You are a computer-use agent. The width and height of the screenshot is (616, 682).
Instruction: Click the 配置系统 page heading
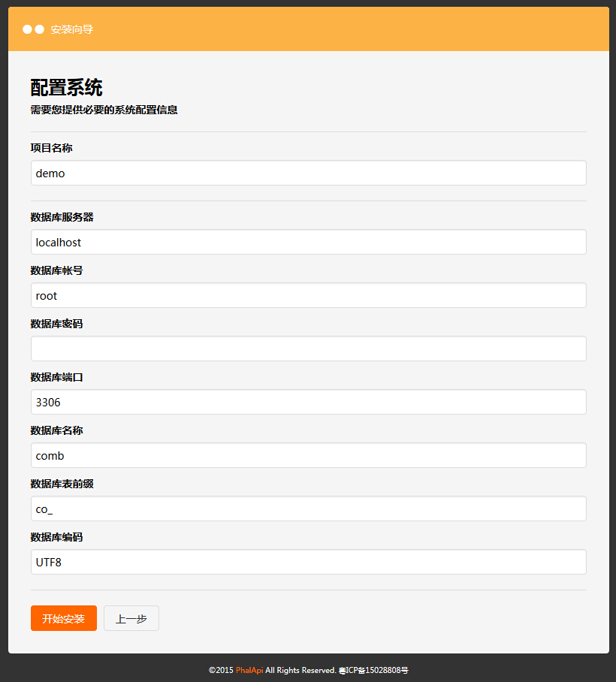click(x=66, y=88)
